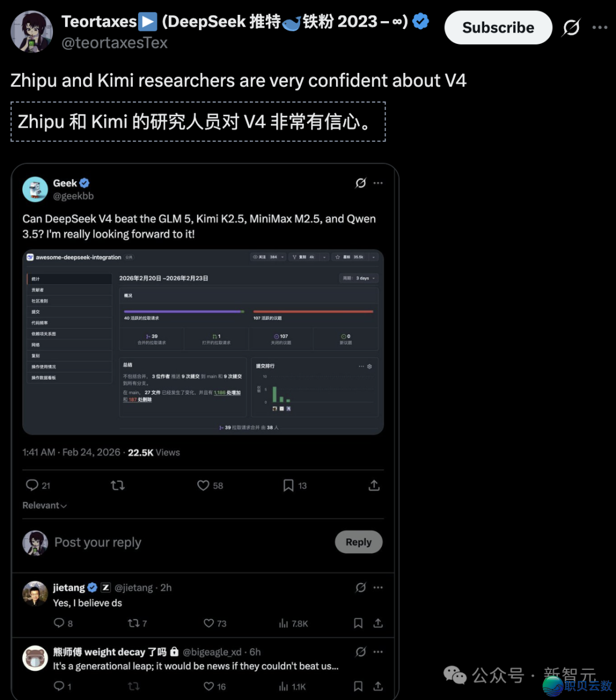Reply to Geek's tweet via comment icon
Screen dimensions: 616x700
[x=32, y=485]
